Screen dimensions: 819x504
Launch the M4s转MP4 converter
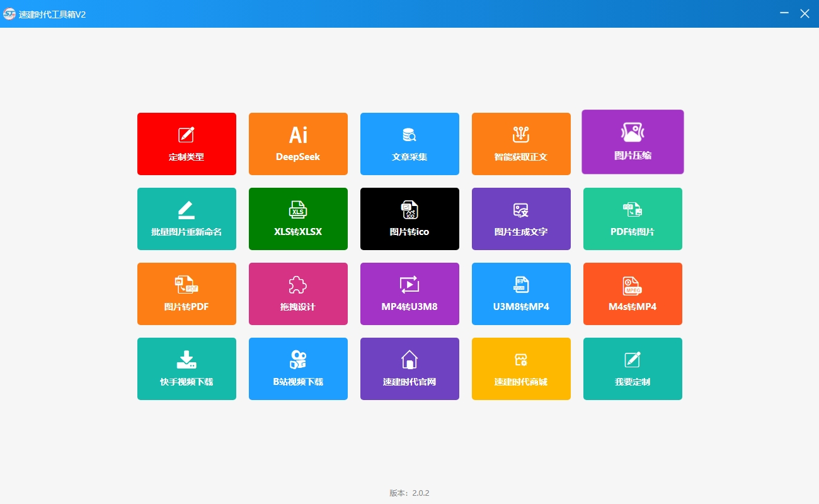[633, 294]
